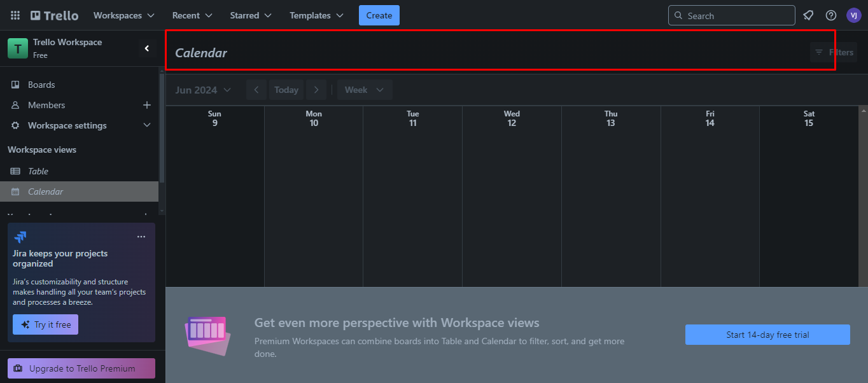Open the Filters button

tap(834, 52)
